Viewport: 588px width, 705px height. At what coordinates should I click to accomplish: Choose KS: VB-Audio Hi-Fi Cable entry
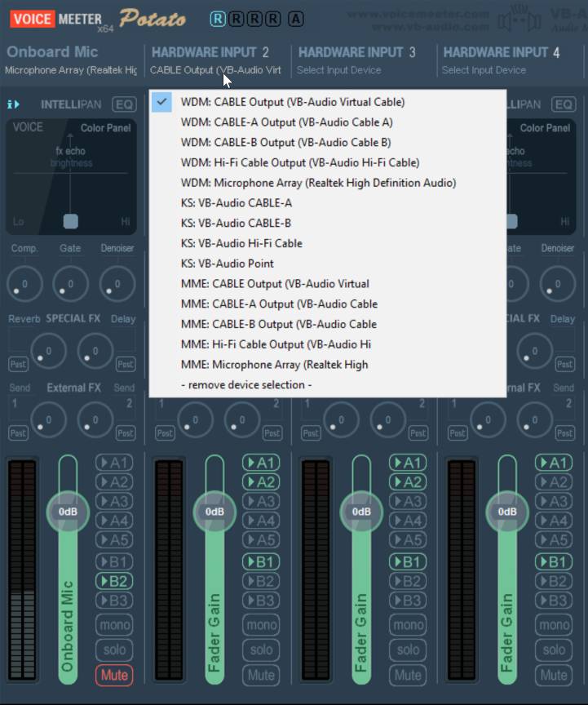(x=241, y=243)
